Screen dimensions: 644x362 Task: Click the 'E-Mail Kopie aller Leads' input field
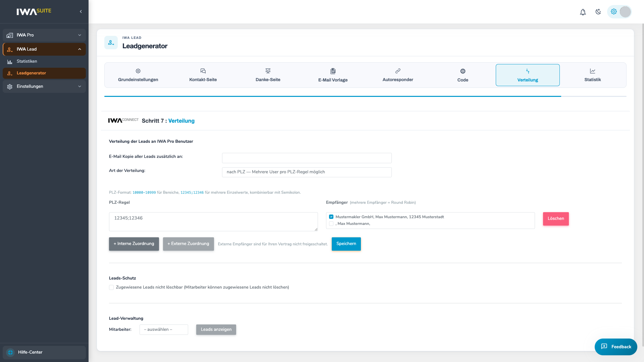point(307,158)
